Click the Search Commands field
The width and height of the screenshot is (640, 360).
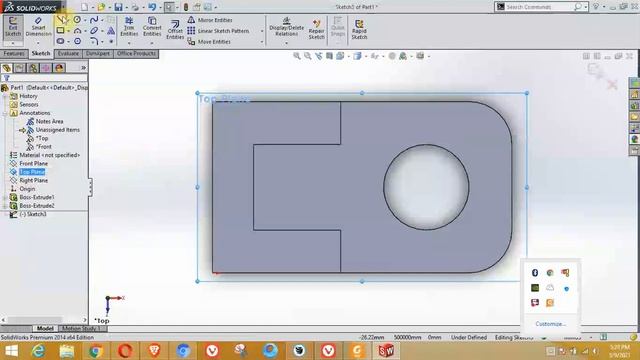point(540,7)
